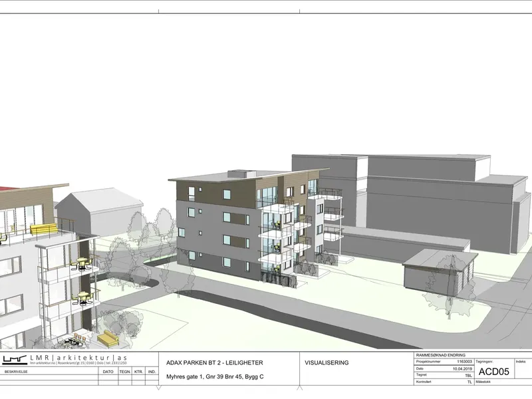
Task: Select the text 'ADAX PARKEN BT 2 - LEILIGHETER'
Action: [x=214, y=362]
